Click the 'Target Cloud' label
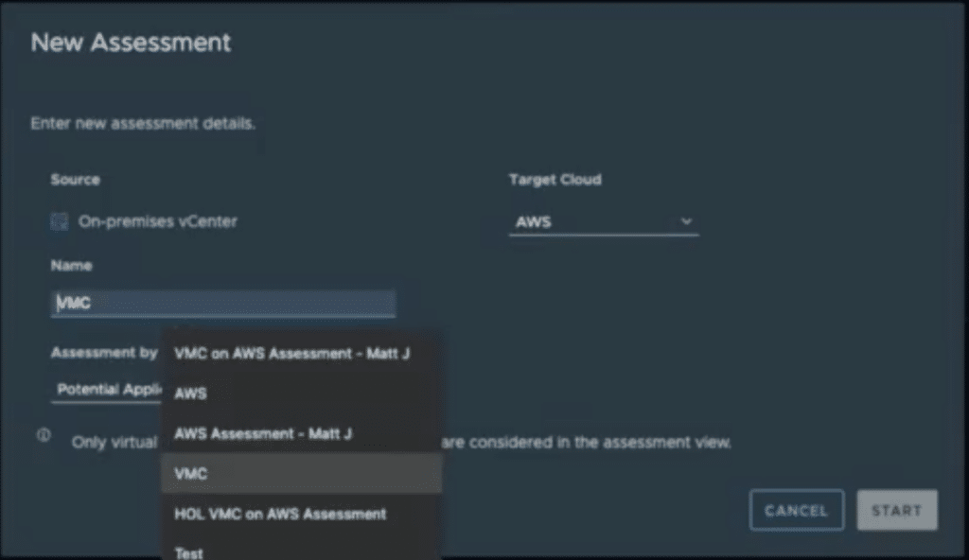This screenshot has height=560, width=969. click(555, 179)
